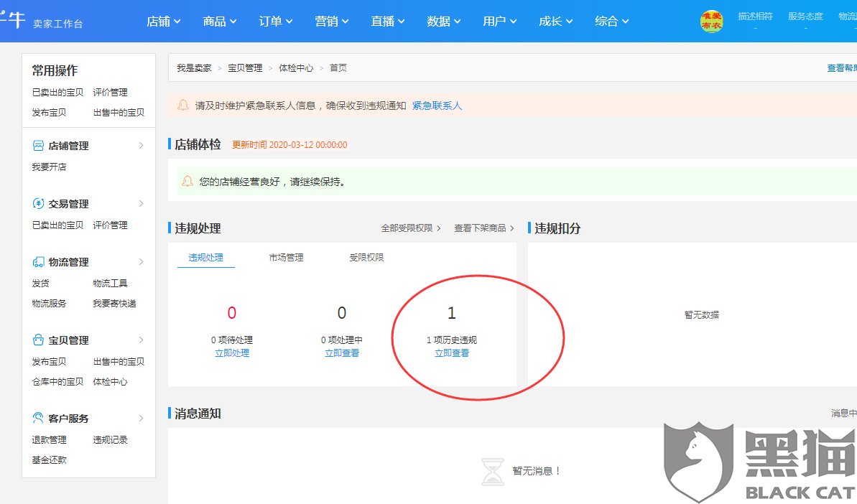Open 查看下架商品 link
The width and height of the screenshot is (857, 504).
click(x=483, y=228)
